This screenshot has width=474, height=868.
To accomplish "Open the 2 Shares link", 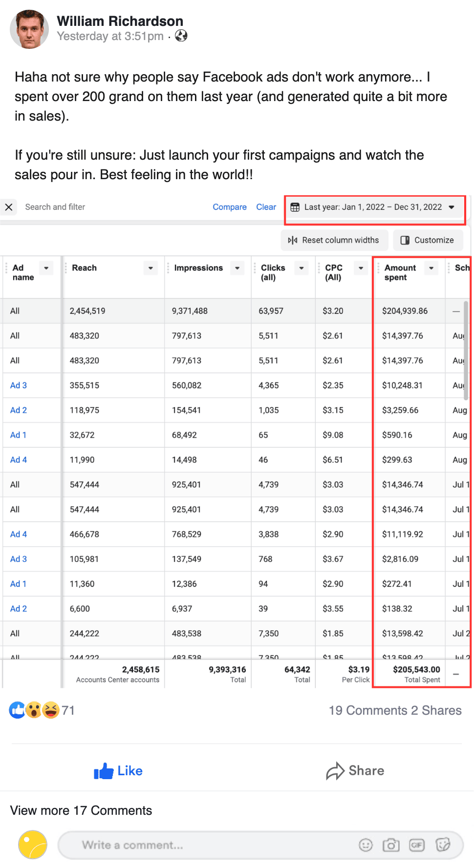I will [436, 710].
